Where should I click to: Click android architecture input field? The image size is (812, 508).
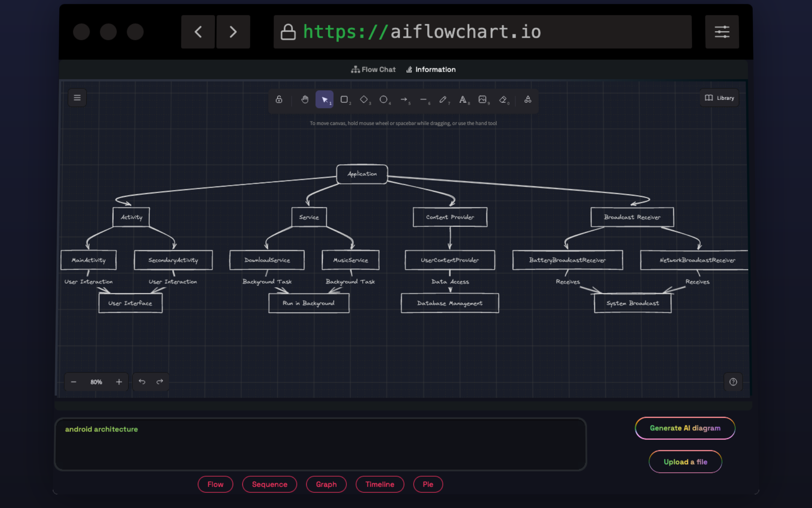point(319,444)
